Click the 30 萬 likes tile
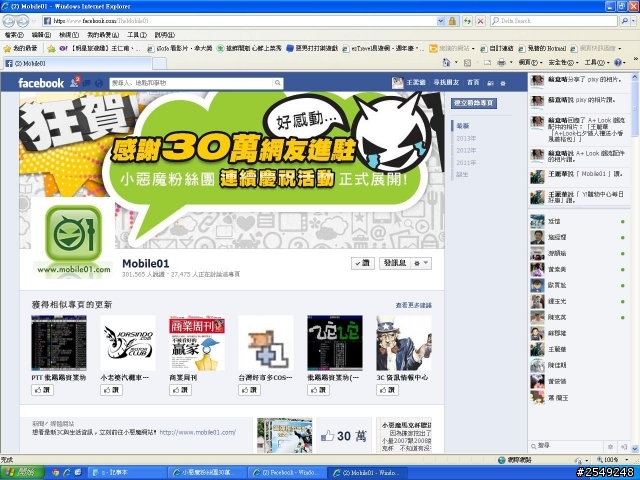 (344, 435)
